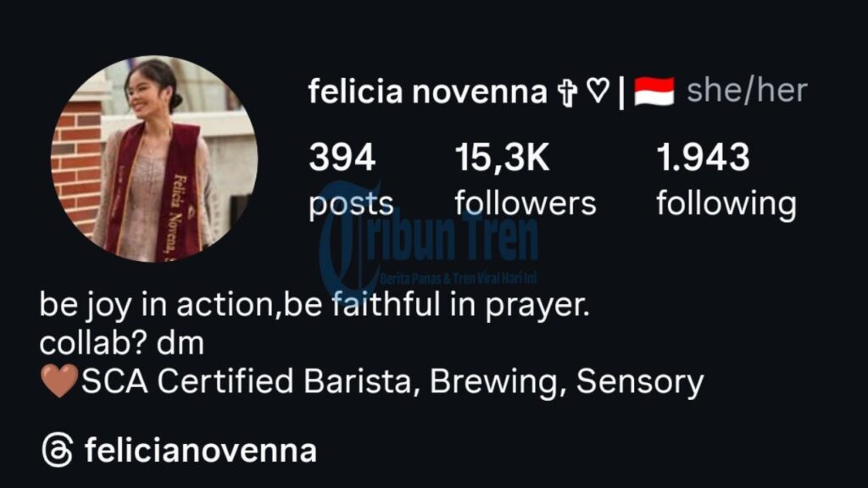Viewport: 868px width, 488px height.
Task: Click the brown heart emoji in bio
Action: click(60, 381)
